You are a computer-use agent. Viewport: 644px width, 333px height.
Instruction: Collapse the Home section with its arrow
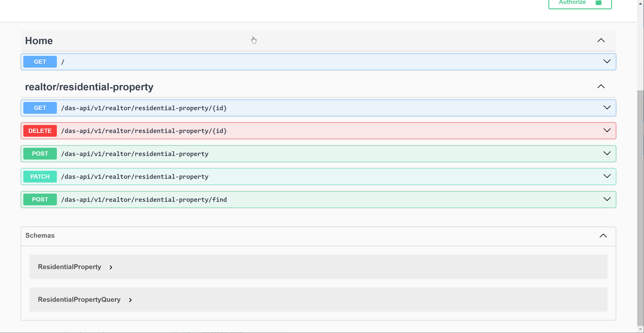click(x=601, y=40)
